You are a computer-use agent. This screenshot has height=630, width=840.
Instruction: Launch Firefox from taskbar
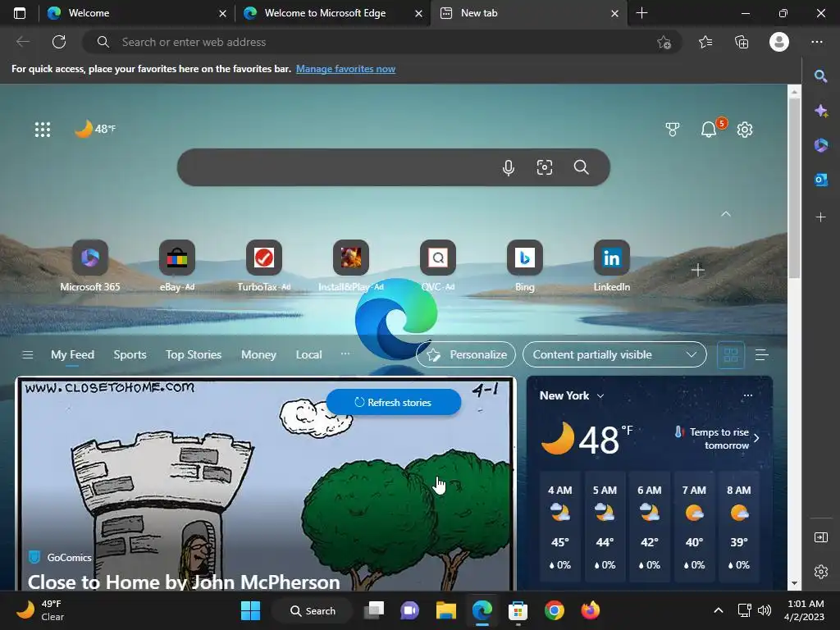[591, 610]
